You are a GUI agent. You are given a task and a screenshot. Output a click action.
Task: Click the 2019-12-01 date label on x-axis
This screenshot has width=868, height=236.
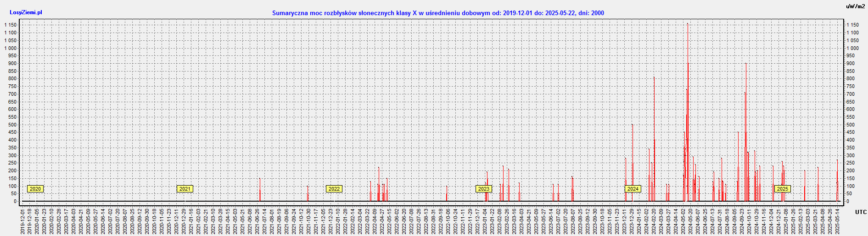tap(22, 221)
